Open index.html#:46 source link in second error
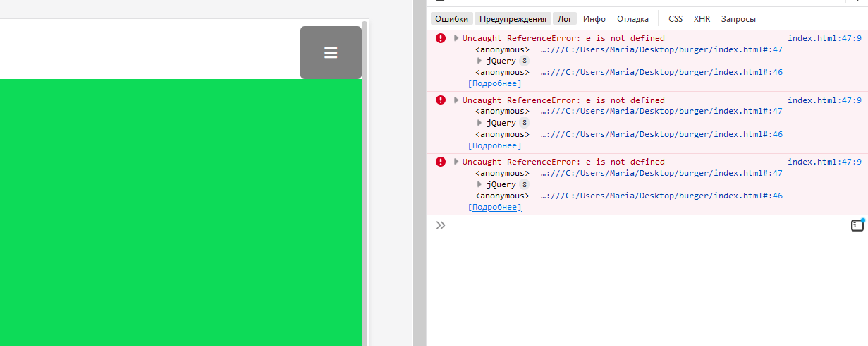This screenshot has height=346, width=868. (x=661, y=134)
